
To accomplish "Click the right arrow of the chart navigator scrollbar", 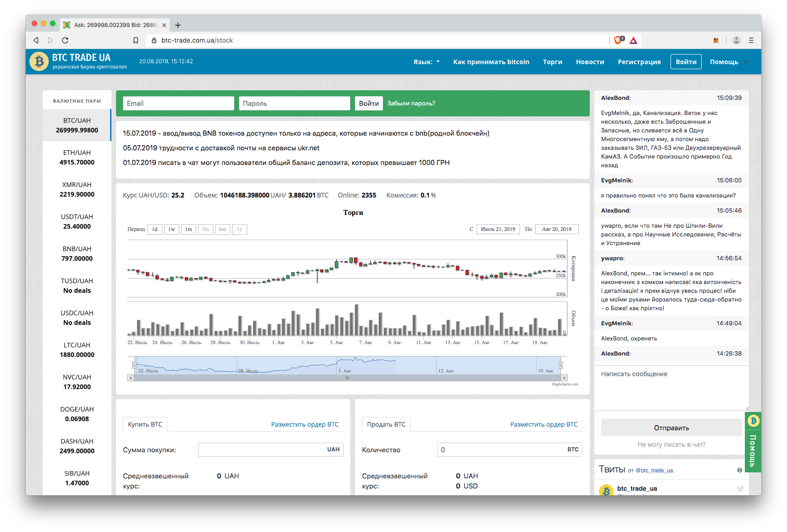I will click(x=564, y=378).
